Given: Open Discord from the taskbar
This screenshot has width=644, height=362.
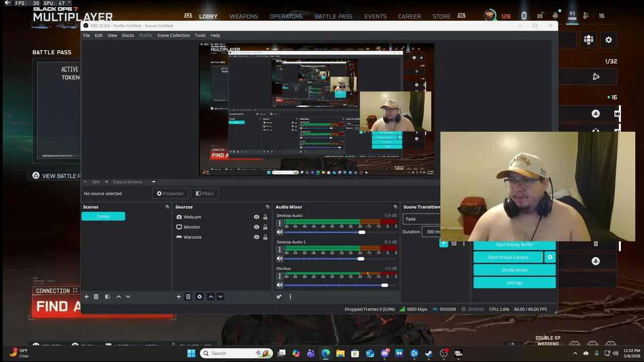Looking at the screenshot, I should pos(385,353).
